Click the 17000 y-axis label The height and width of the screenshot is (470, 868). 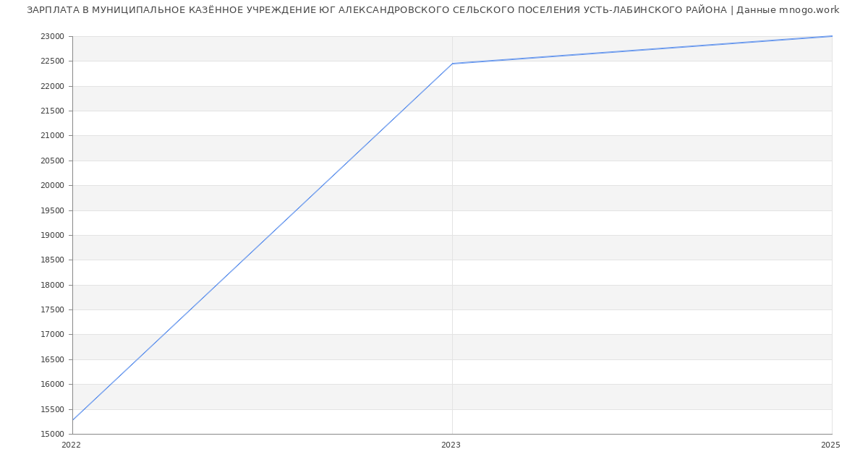coord(53,335)
